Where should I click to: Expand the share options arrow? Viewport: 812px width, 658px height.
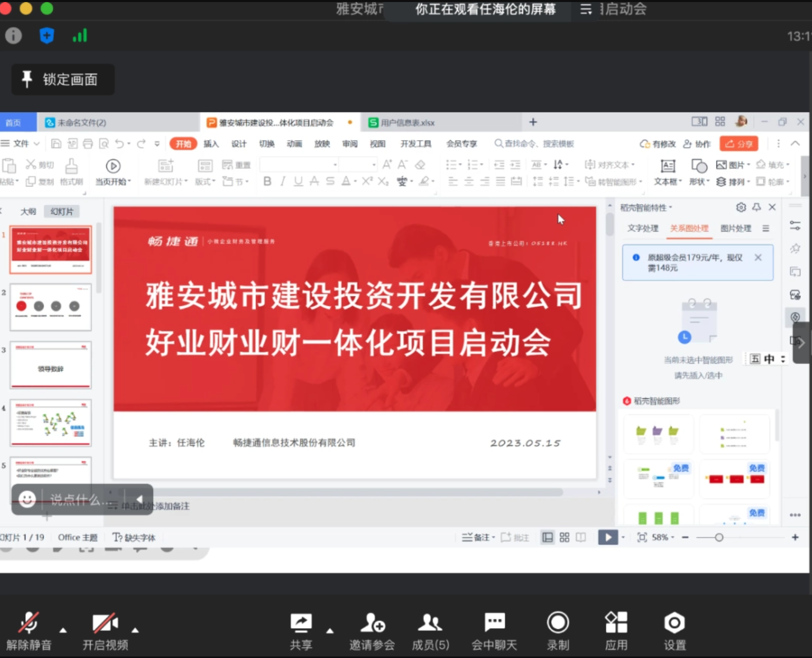(x=330, y=631)
